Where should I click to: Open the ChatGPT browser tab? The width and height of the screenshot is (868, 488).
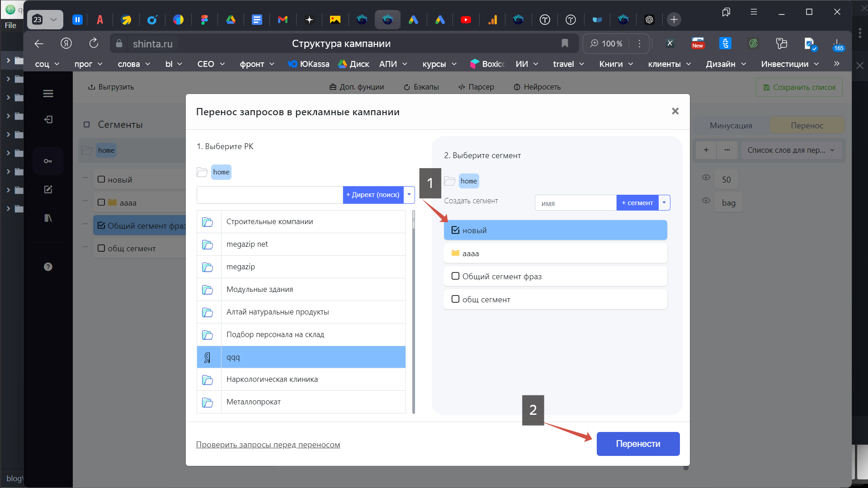coord(649,19)
